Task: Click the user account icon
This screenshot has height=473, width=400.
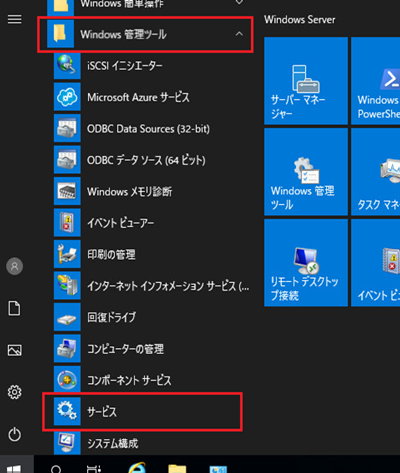Action: point(15,266)
